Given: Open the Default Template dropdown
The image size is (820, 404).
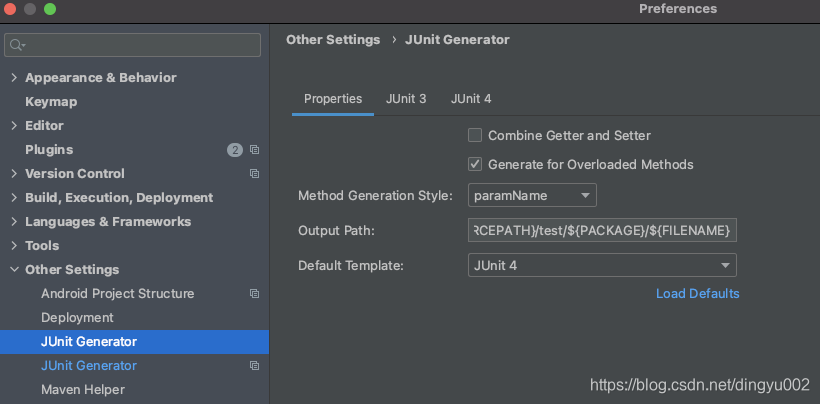Looking at the screenshot, I should [602, 266].
